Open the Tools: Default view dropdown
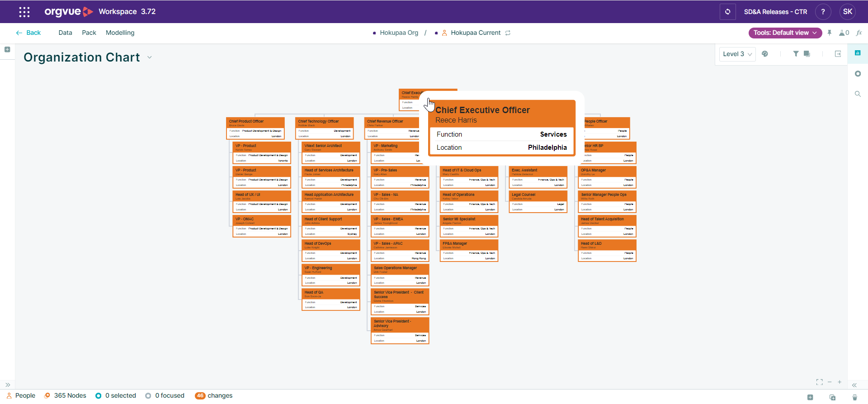Viewport: 868px width, 404px height. [x=785, y=33]
